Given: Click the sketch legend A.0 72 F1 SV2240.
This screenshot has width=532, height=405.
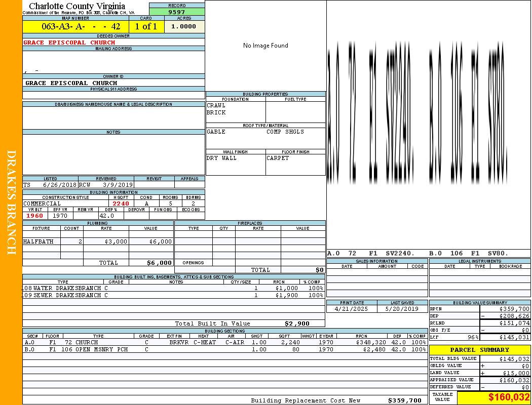Looking at the screenshot, I should (371, 253).
